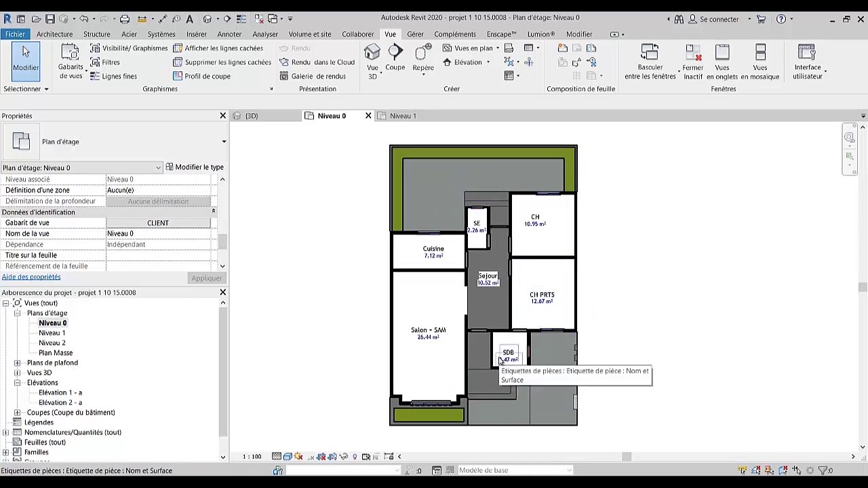The width and height of the screenshot is (868, 488).
Task: Click the Help question mark icon
Action: click(781, 19)
